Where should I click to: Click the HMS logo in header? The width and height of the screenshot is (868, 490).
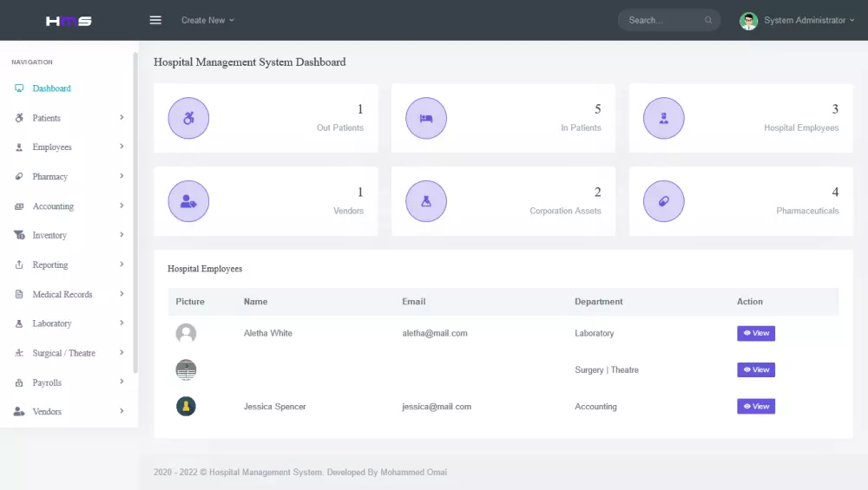69,20
